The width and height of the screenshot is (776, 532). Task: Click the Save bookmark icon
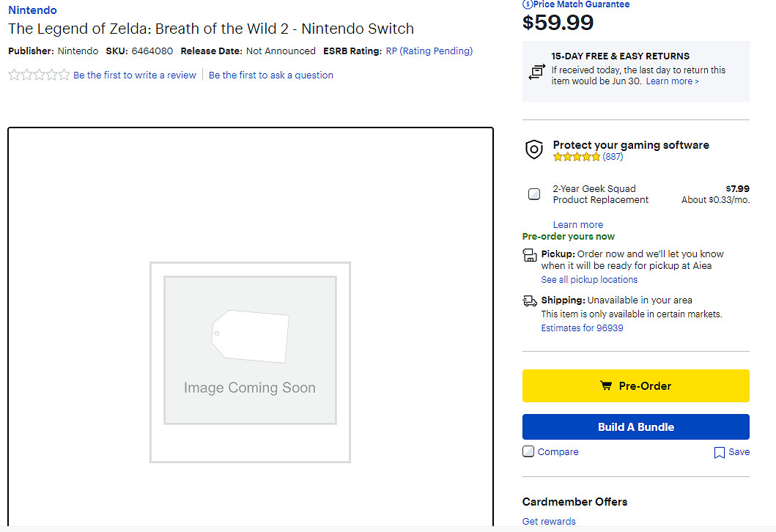pyautogui.click(x=720, y=453)
